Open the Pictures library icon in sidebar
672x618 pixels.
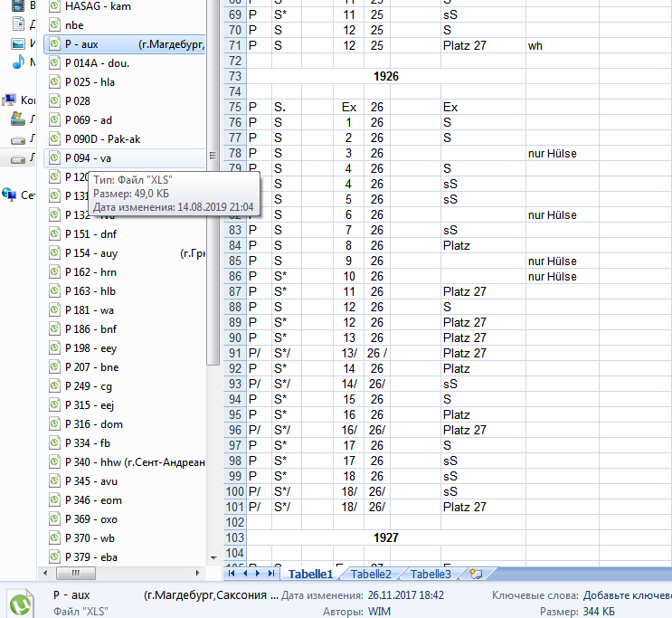click(x=19, y=43)
